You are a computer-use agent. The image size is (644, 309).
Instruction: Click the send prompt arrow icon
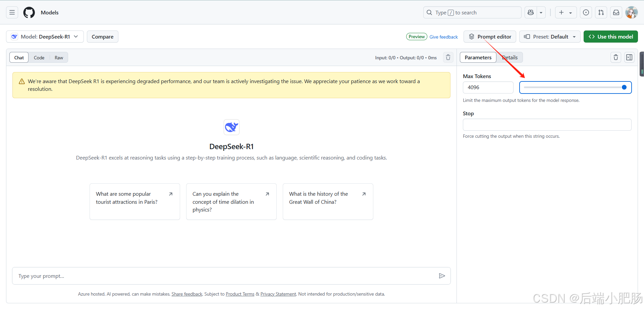click(442, 276)
